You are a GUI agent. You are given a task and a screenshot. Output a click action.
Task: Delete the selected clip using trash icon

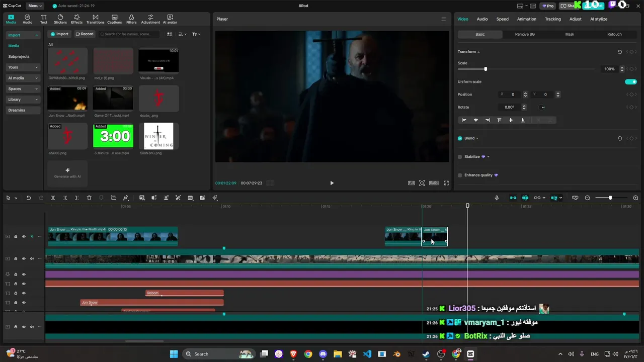[89, 198]
